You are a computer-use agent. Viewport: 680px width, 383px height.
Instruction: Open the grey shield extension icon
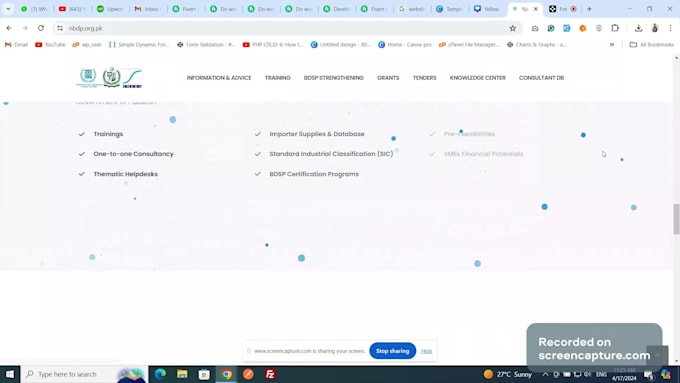pyautogui.click(x=599, y=28)
